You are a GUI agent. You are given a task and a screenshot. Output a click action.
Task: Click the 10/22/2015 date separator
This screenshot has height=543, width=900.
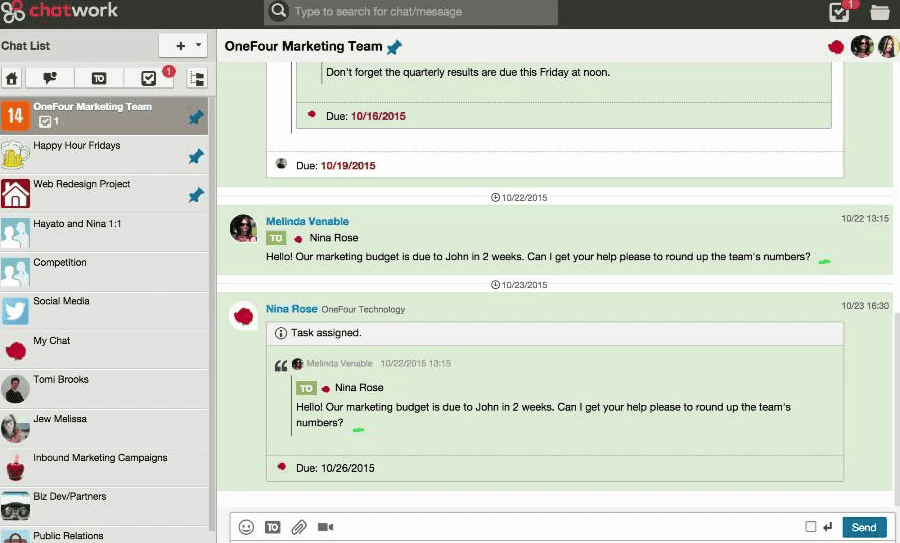pos(519,197)
